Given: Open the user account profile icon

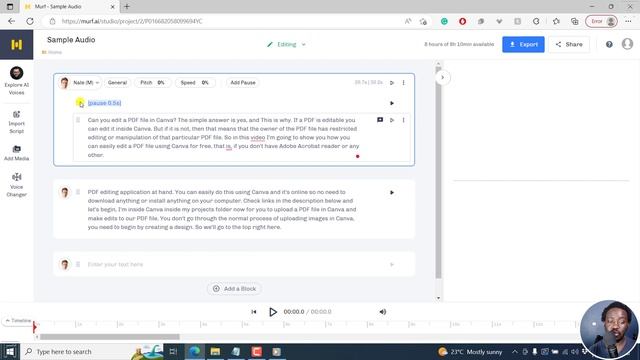Looking at the screenshot, I should click(x=627, y=44).
